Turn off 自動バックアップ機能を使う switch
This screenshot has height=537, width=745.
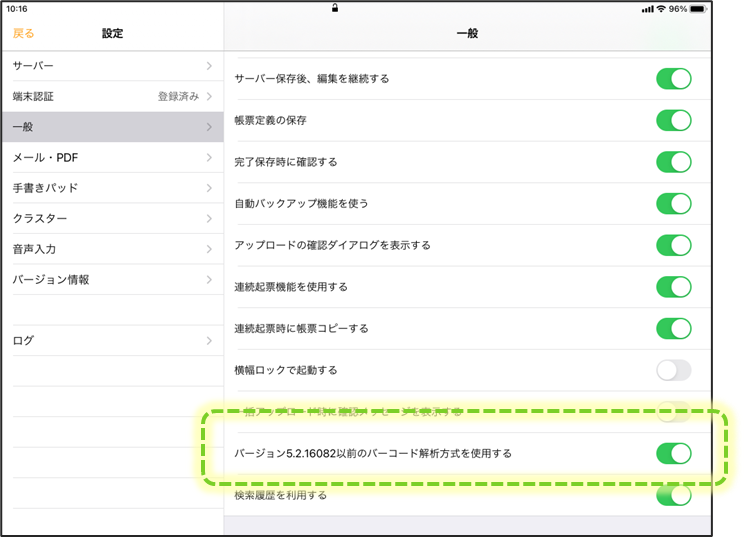tap(673, 204)
